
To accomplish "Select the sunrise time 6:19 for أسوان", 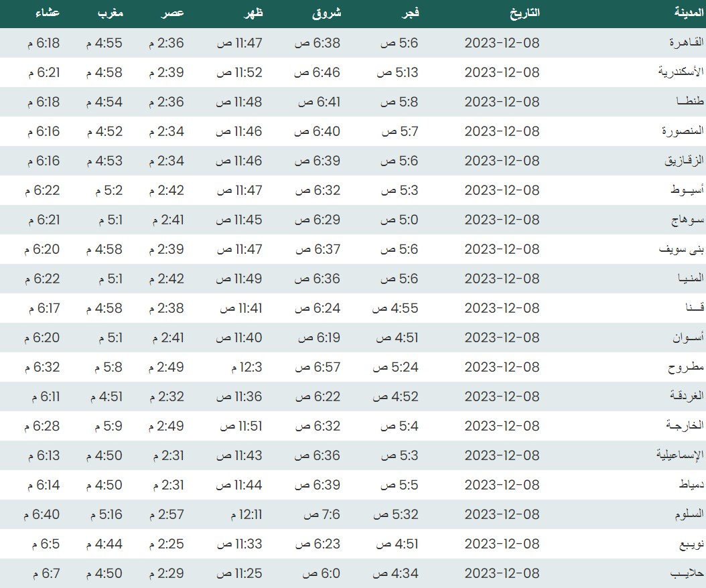I will point(317,338).
